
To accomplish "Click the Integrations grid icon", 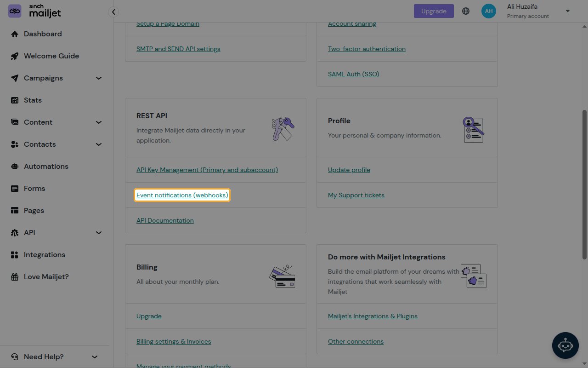I will pyautogui.click(x=15, y=255).
